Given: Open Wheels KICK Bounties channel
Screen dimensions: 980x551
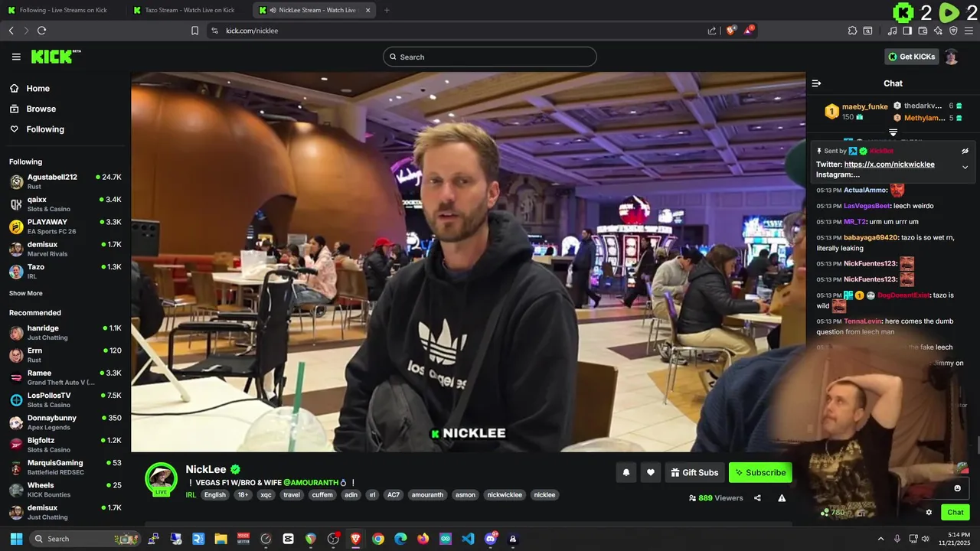Looking at the screenshot, I should [x=65, y=489].
